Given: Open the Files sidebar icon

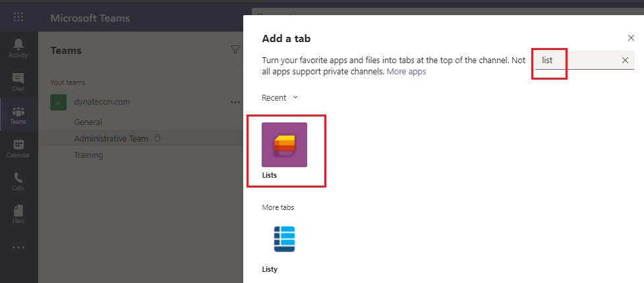Looking at the screenshot, I should point(18,214).
